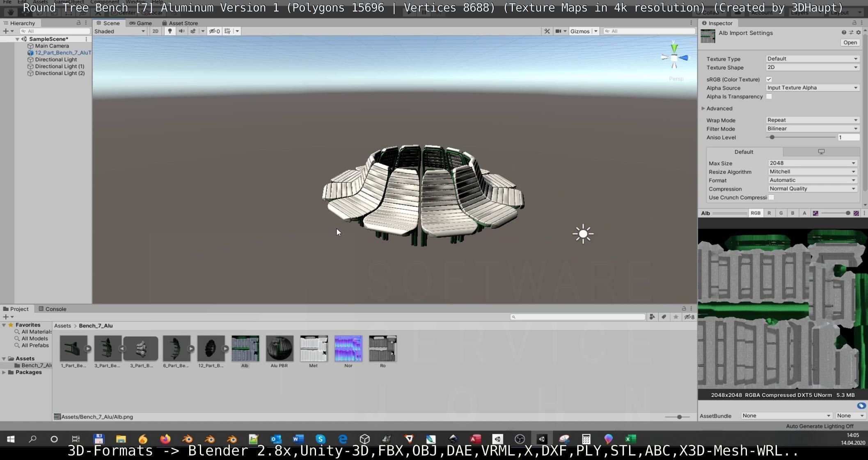Enable Alpha Is Transparency checkbox

click(x=769, y=97)
